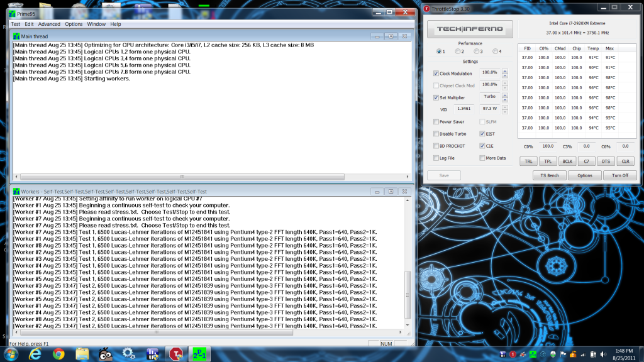Decrease Clock Modulation with down arrow
644x362 pixels.
(505, 76)
